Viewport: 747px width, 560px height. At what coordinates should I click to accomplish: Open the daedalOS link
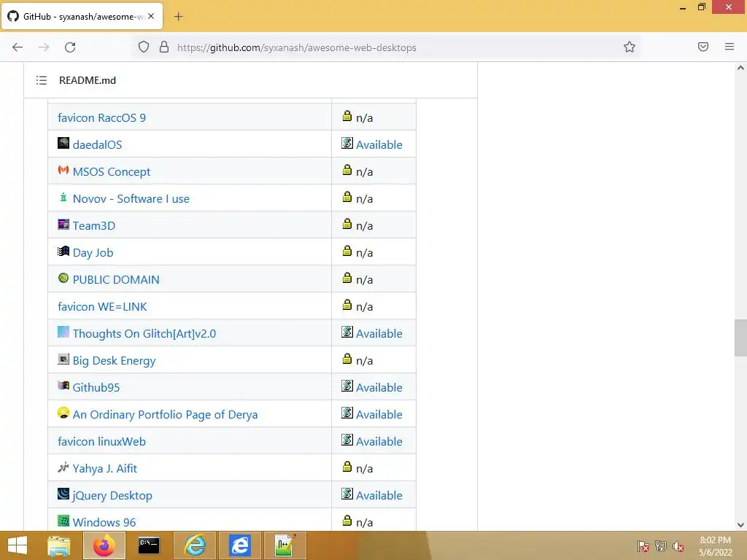tap(97, 145)
